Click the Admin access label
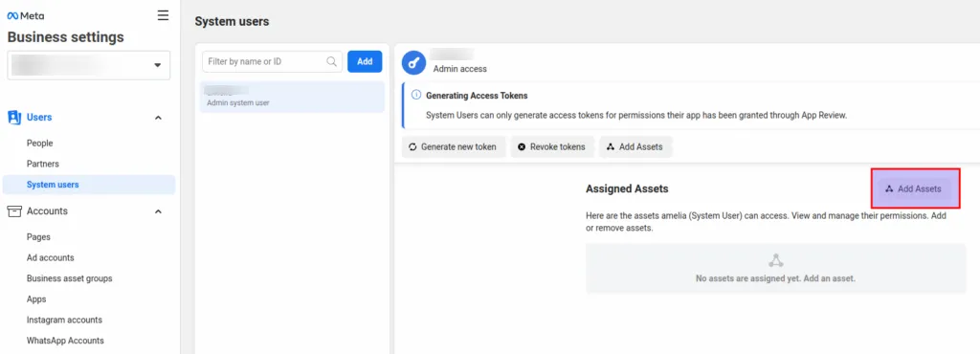980x354 pixels. [460, 69]
